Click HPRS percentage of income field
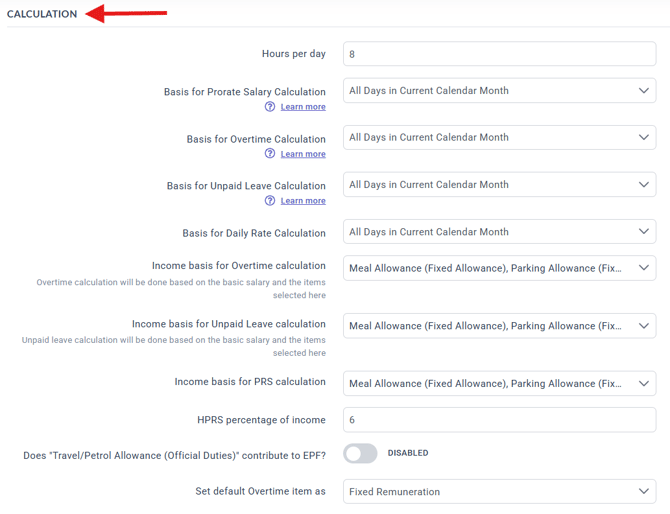Image resolution: width=670 pixels, height=514 pixels. click(499, 420)
